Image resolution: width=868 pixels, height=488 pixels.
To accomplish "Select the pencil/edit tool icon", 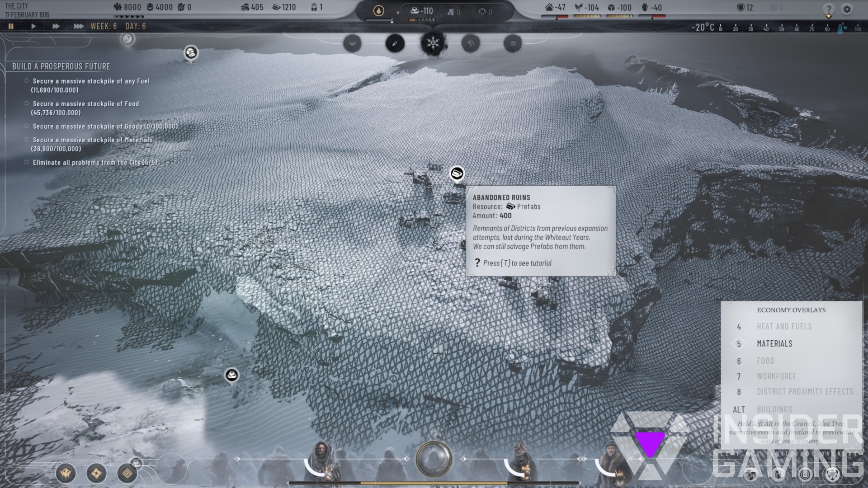I will point(393,43).
